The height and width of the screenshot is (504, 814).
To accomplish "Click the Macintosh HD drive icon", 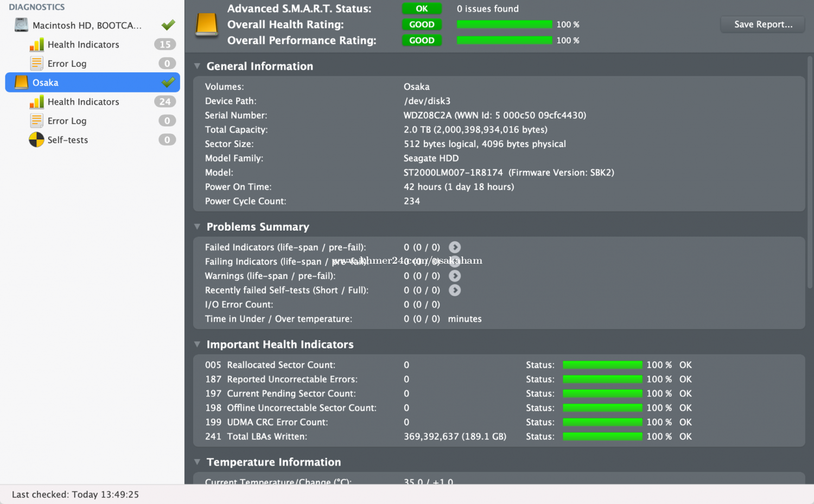I will point(21,25).
